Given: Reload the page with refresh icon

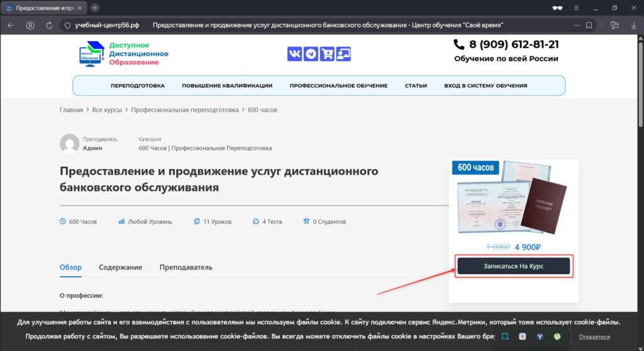Looking at the screenshot, I should tap(49, 25).
